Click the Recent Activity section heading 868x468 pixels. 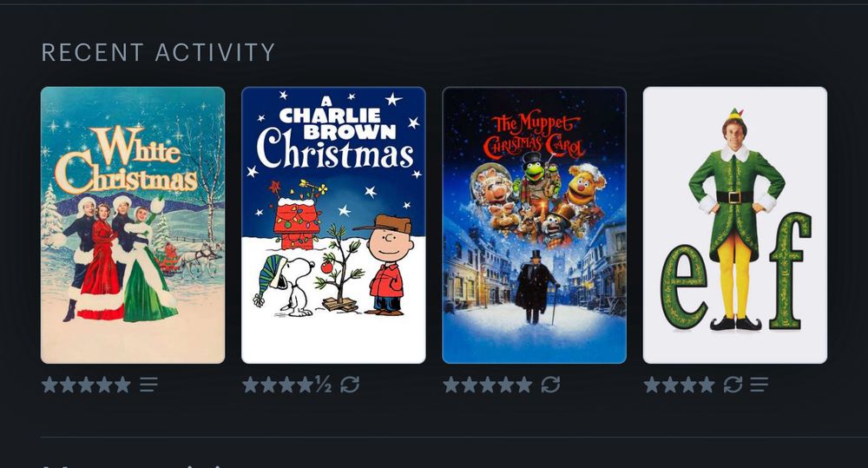(x=158, y=53)
